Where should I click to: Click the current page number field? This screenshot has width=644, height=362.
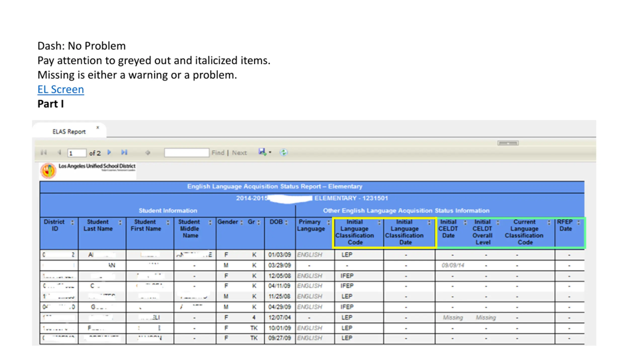pyautogui.click(x=76, y=153)
